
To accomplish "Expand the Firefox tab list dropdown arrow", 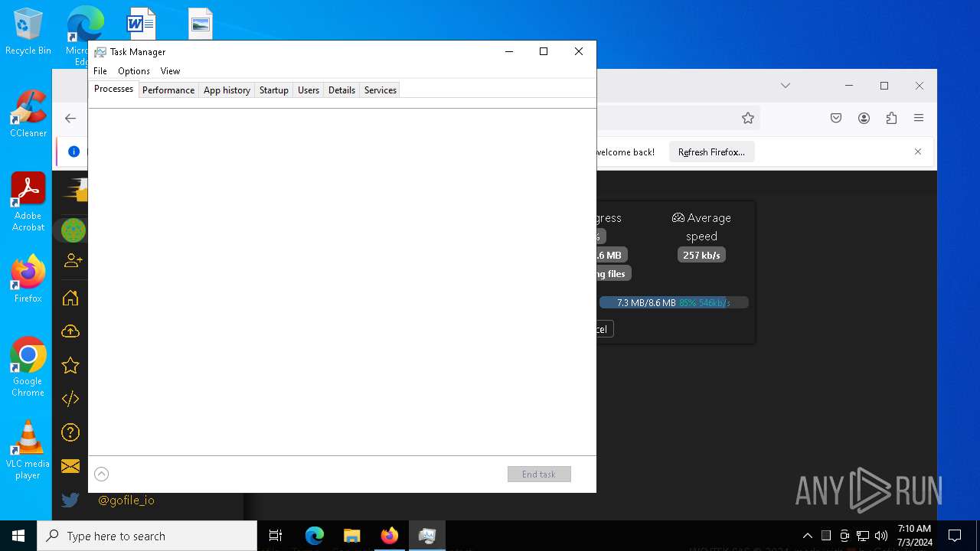I will 786,86.
